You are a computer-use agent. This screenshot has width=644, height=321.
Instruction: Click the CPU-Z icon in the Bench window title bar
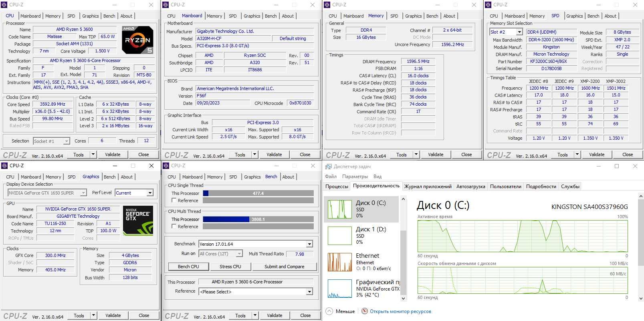click(x=166, y=166)
